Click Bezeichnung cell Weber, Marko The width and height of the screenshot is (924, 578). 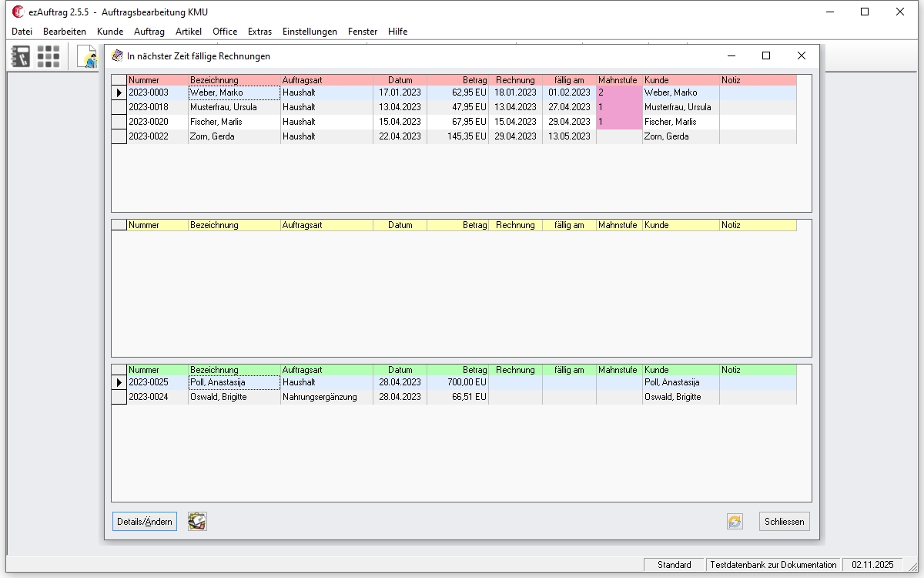(235, 92)
